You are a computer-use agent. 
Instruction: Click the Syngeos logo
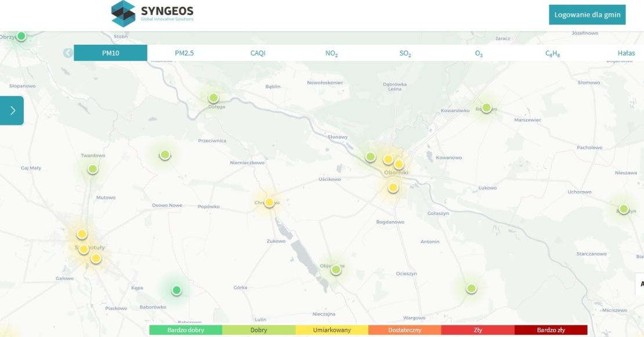tap(153, 13)
